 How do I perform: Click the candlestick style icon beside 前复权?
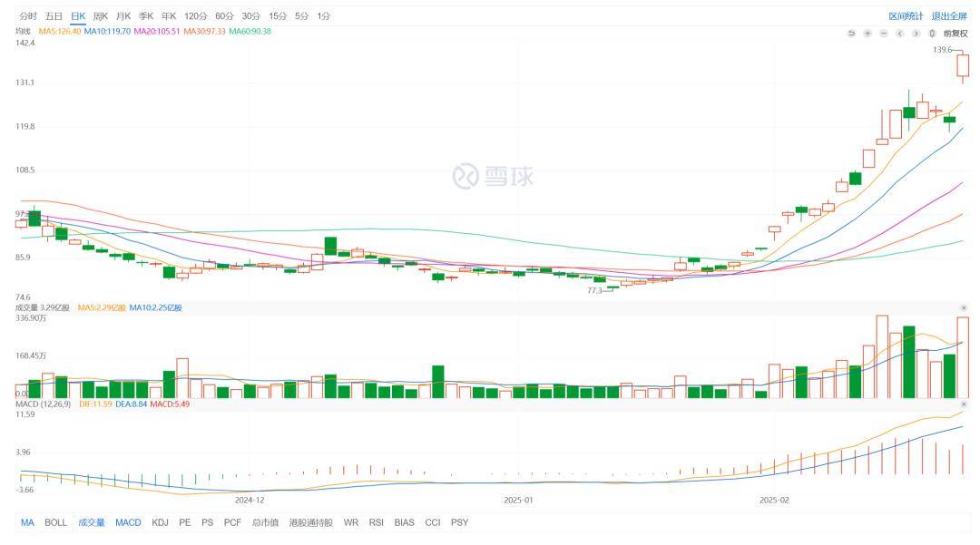(x=932, y=33)
